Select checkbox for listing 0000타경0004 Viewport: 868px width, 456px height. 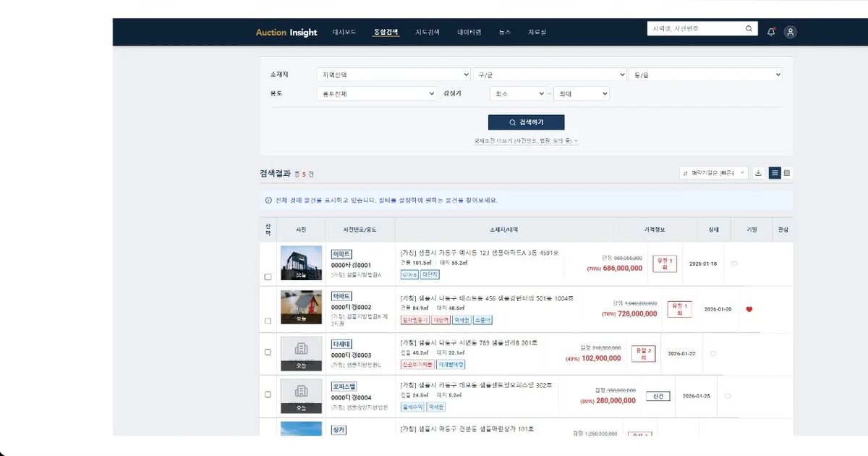tap(268, 394)
